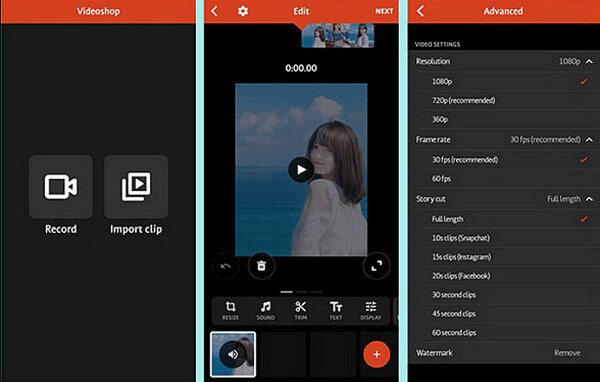Tap the Watermark row label
This screenshot has width=600, height=382.
coord(434,353)
